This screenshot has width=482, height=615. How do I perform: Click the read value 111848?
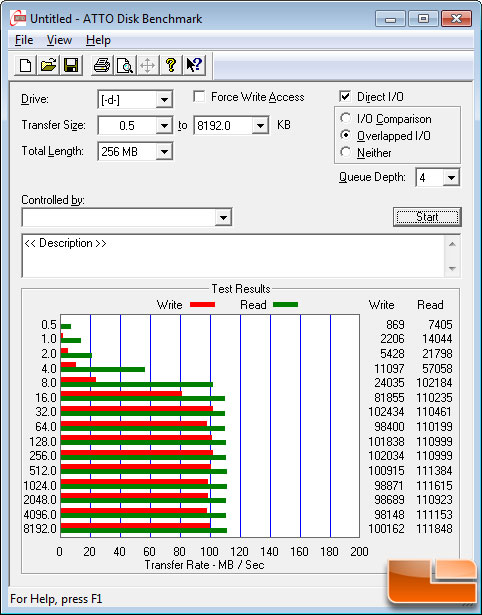pos(434,529)
